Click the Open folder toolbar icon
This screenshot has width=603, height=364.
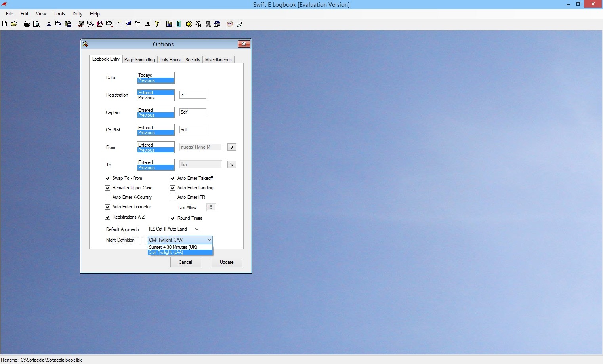coord(14,24)
